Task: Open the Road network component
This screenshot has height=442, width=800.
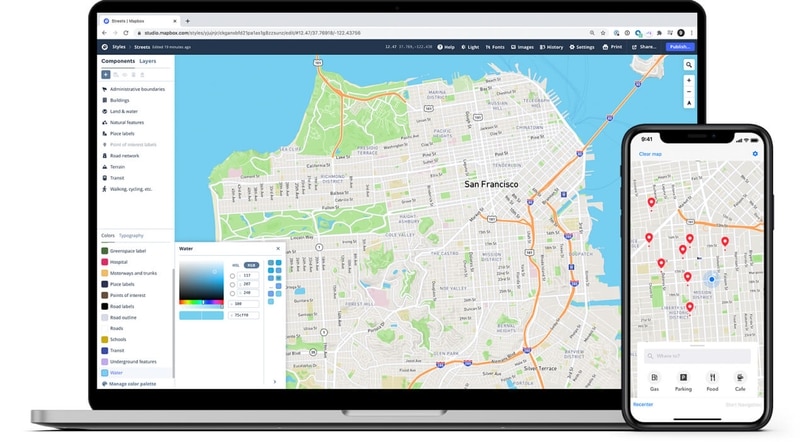Action: point(120,156)
